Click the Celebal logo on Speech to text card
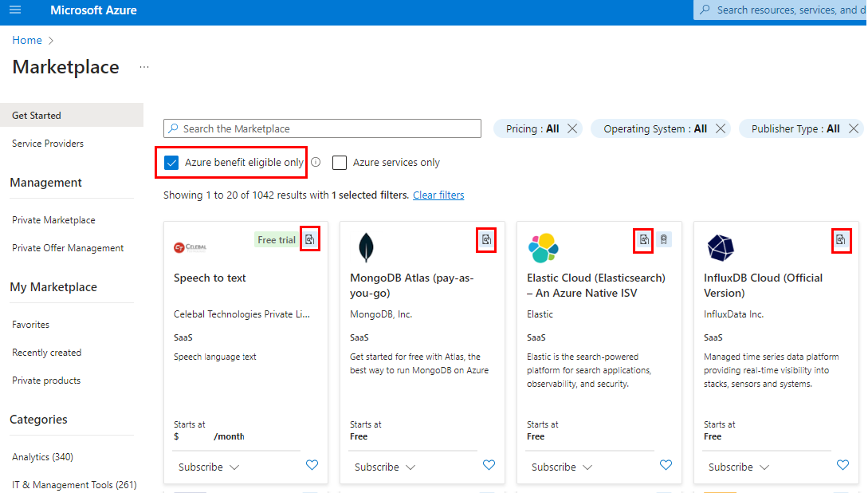868x493 pixels. [190, 247]
